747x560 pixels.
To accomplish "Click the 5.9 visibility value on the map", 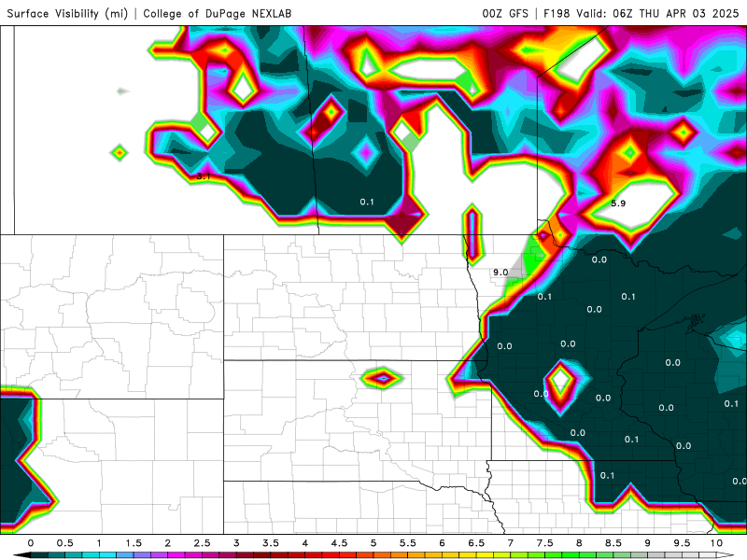I will (x=618, y=203).
